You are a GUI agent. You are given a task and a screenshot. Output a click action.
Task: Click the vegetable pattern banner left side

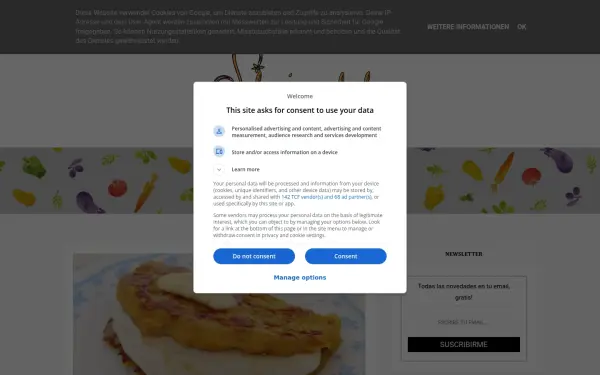point(96,180)
